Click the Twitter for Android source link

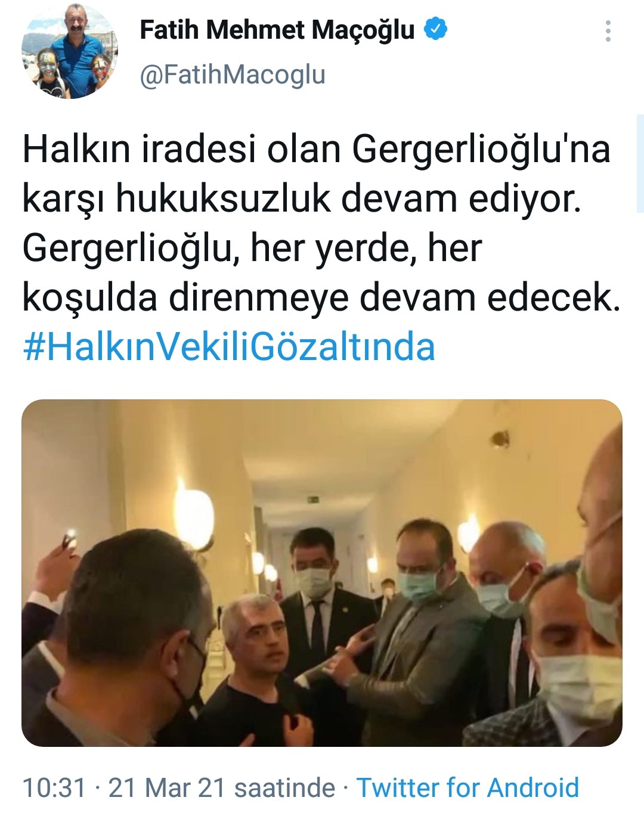click(467, 787)
